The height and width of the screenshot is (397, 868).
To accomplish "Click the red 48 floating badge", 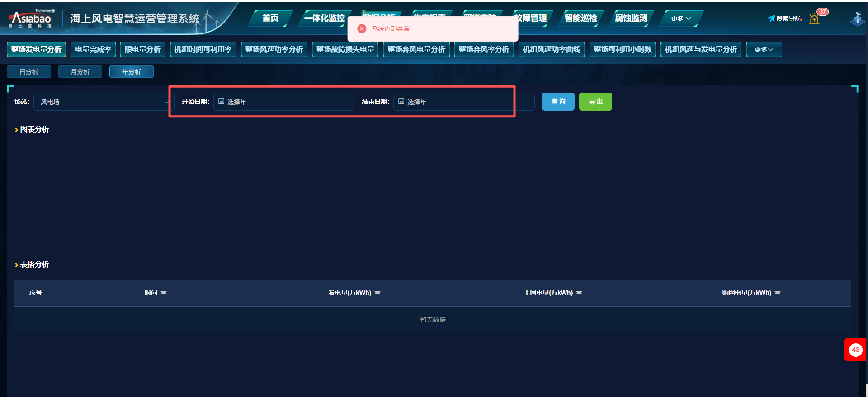I will pyautogui.click(x=855, y=350).
